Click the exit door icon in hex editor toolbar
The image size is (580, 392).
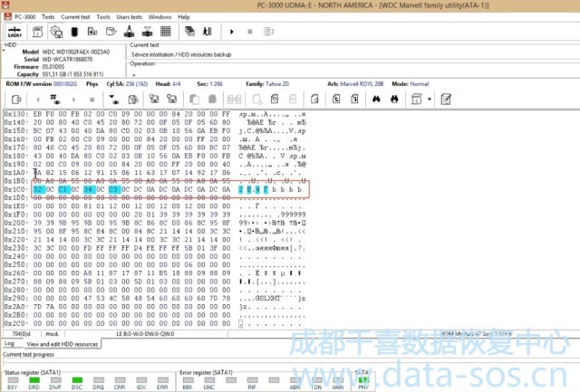[x=16, y=100]
